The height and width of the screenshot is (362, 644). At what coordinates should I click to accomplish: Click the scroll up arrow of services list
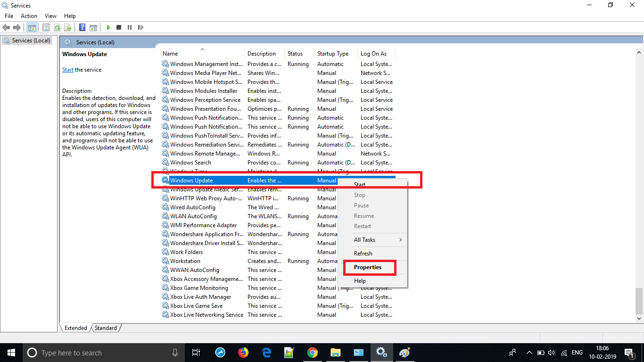(639, 52)
